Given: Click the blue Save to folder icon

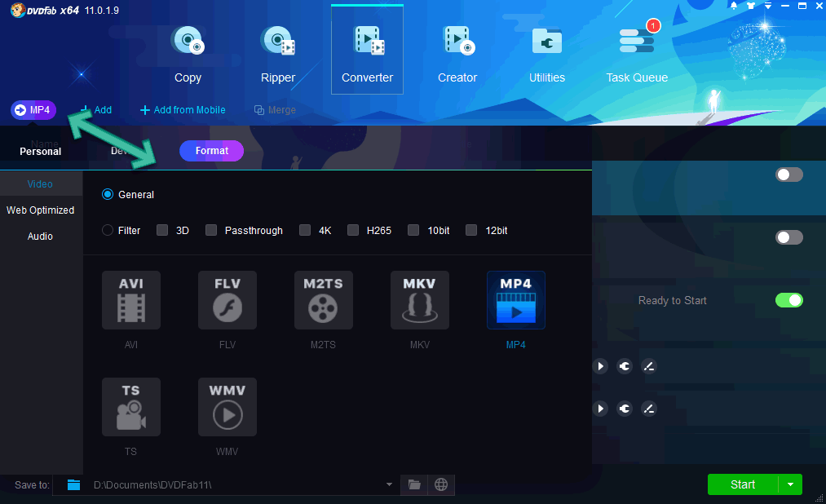Looking at the screenshot, I should 73,484.
